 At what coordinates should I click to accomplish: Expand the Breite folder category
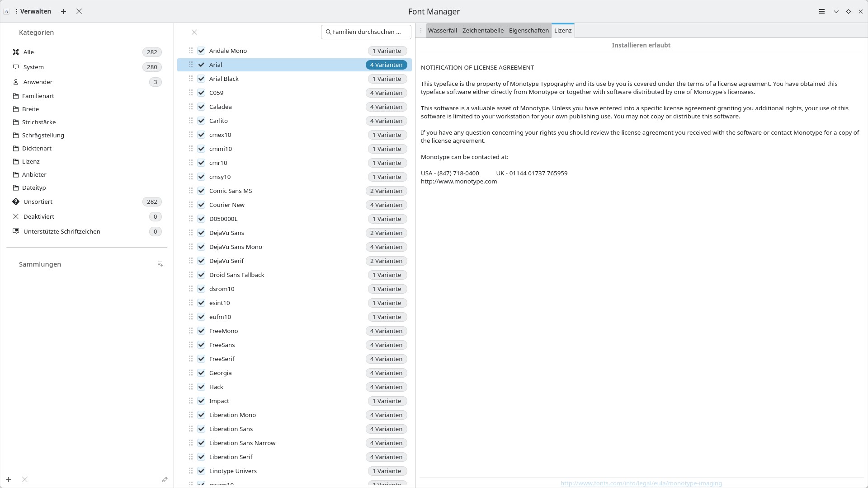[x=16, y=109]
